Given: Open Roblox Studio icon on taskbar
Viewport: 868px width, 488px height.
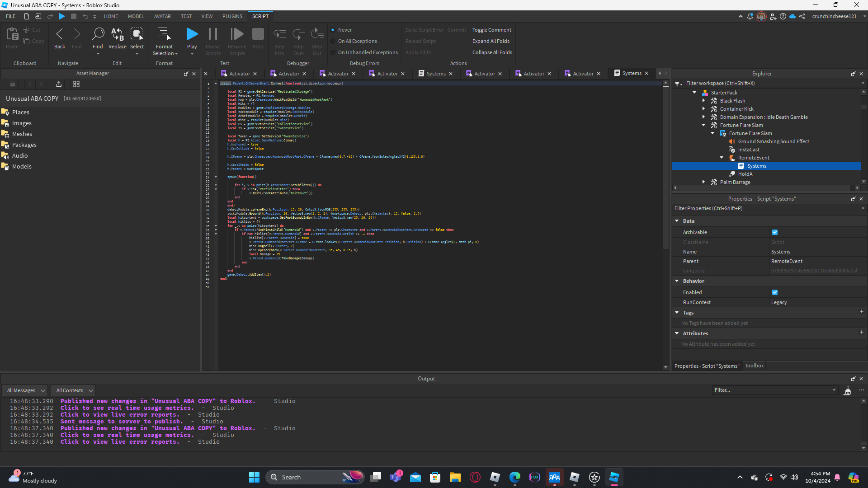Looking at the screenshot, I should pos(614,477).
